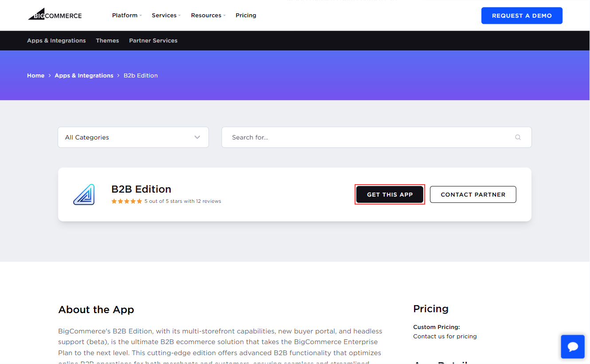
Task: Click the B2B Edition title
Action: coord(141,189)
